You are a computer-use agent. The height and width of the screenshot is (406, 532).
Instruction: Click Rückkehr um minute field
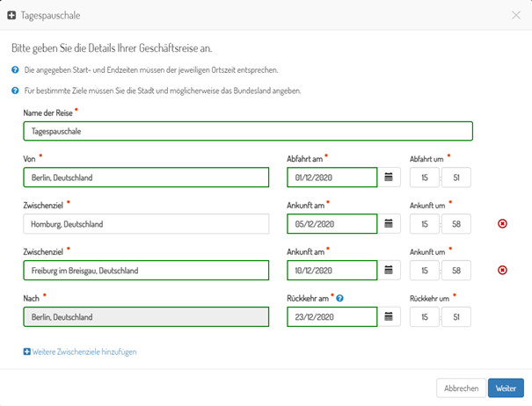[456, 316]
